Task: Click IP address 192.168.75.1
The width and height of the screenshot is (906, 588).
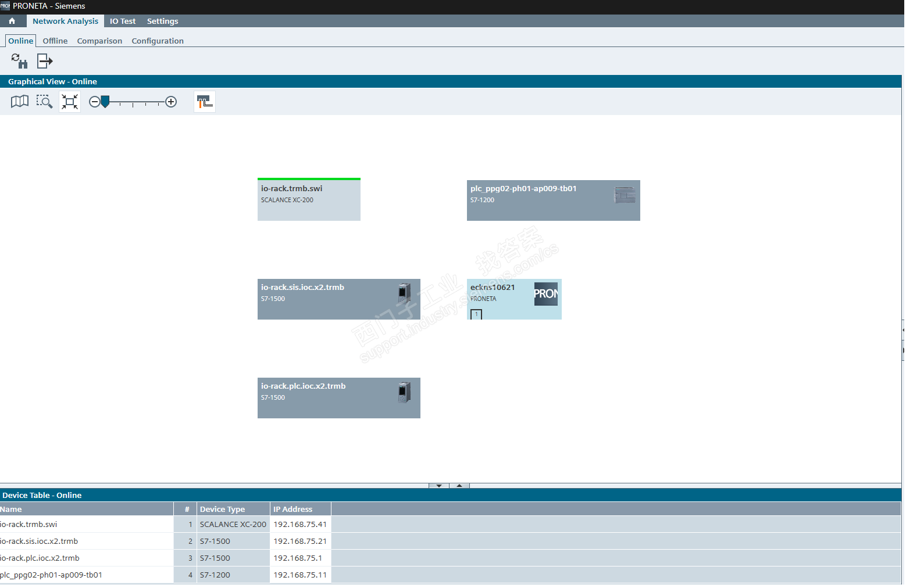Action: pos(300,558)
